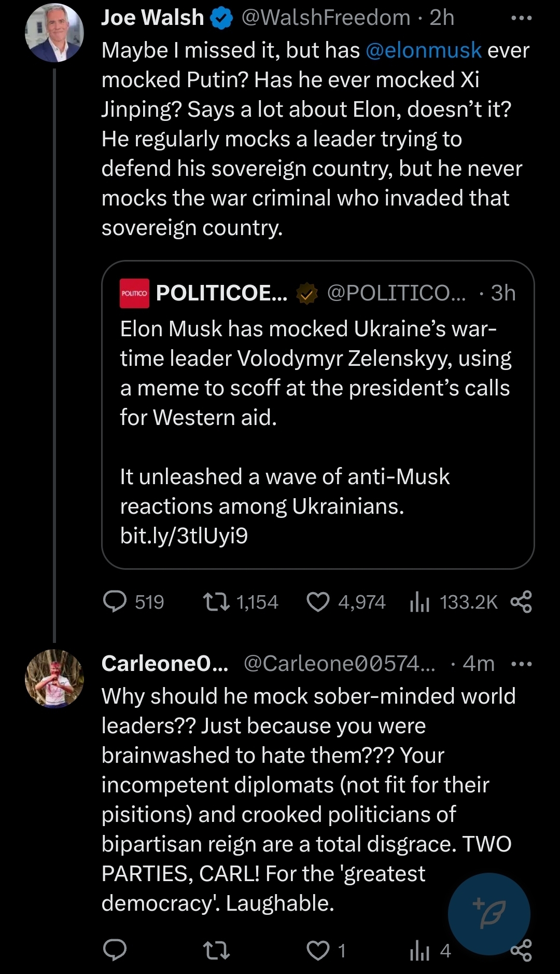Open Carleone's profile avatar
Screen dimensions: 560x974
[54, 678]
